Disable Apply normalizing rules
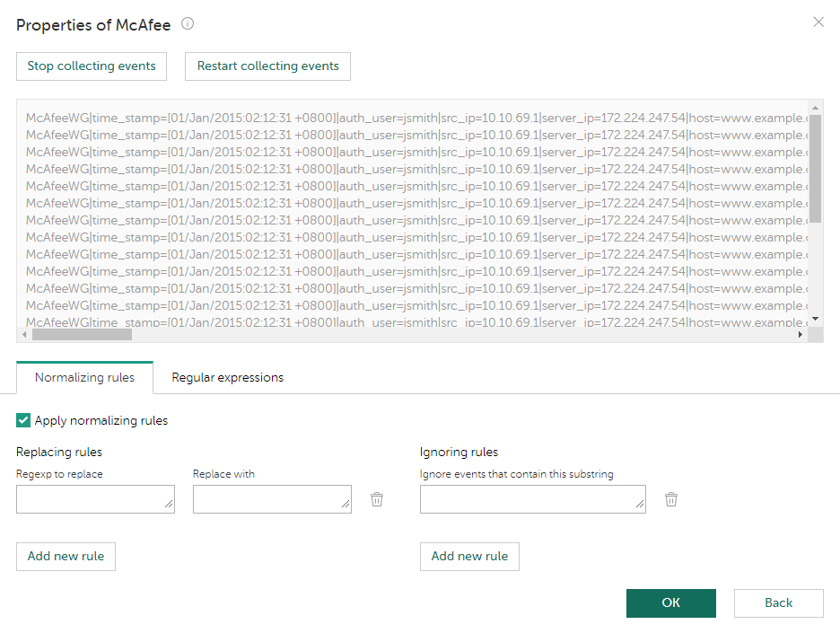Screen dimensions: 840x633 click(x=22, y=419)
